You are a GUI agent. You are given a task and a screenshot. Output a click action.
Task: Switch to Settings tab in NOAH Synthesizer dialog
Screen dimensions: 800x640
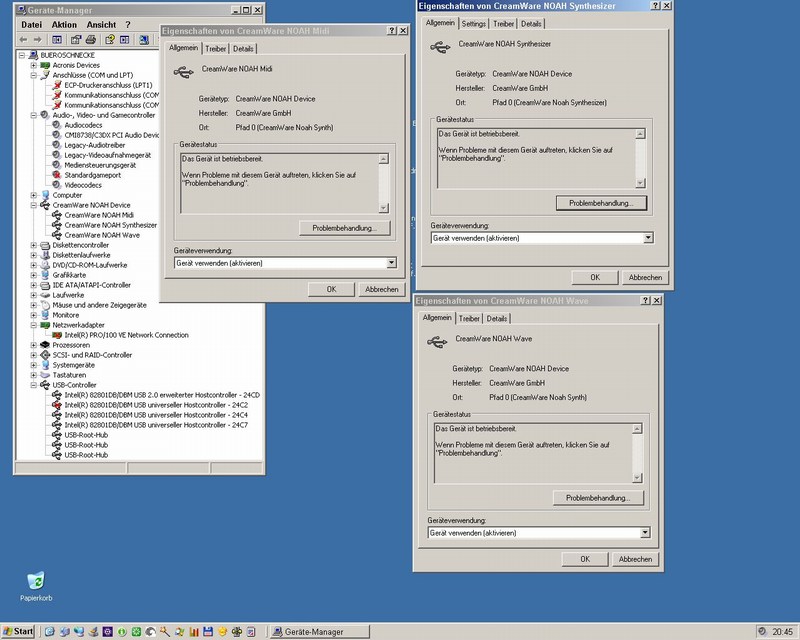(473, 23)
